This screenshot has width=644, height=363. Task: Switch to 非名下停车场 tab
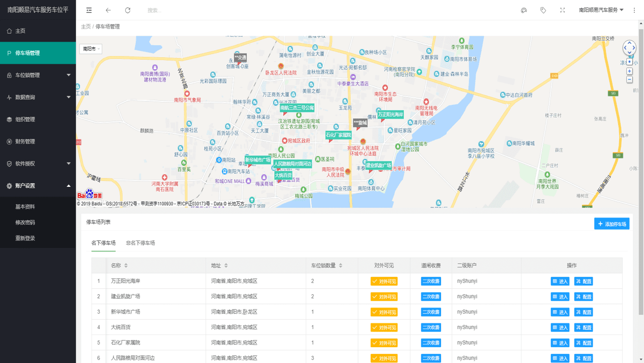tap(140, 243)
